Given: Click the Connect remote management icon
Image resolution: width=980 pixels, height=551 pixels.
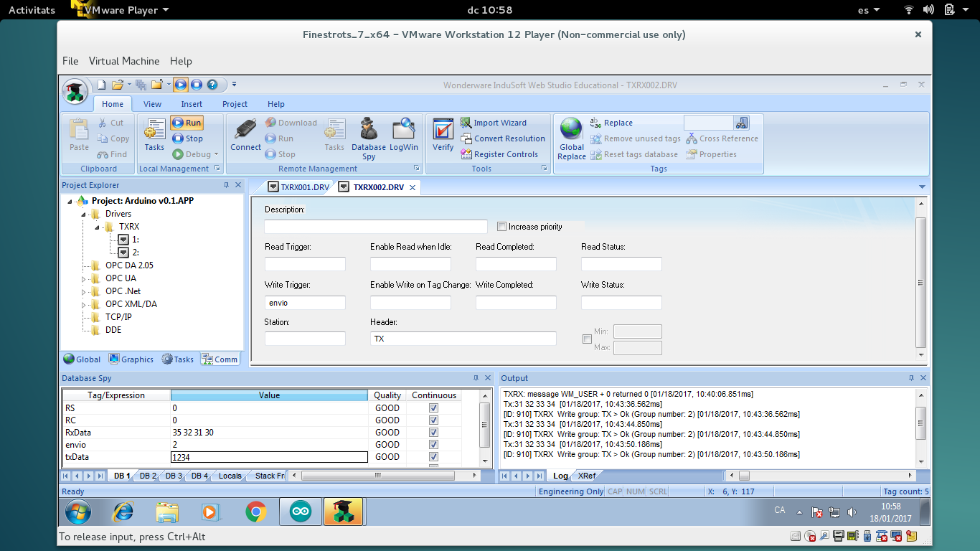Looking at the screenshot, I should (245, 135).
